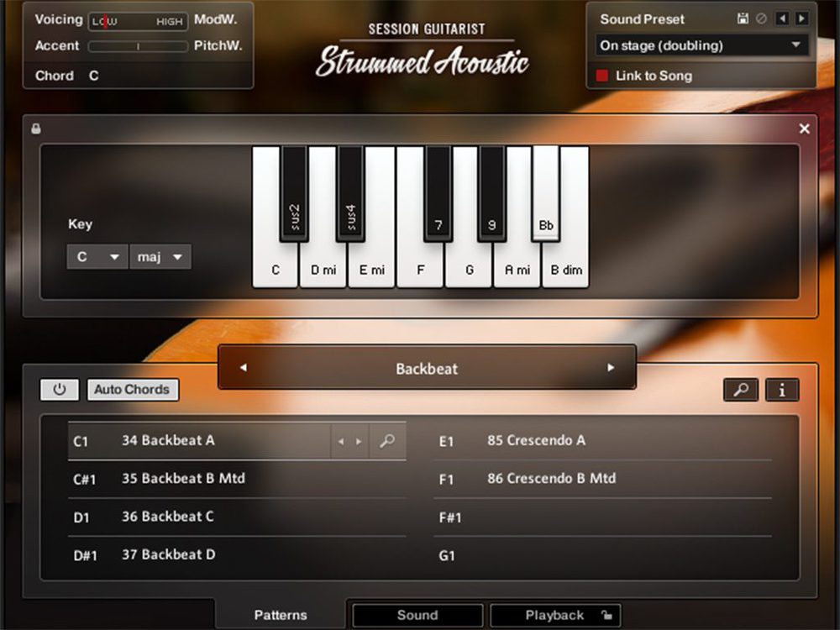This screenshot has width=840, height=630.
Task: Open the Sound Preset dropdown
Action: point(701,45)
